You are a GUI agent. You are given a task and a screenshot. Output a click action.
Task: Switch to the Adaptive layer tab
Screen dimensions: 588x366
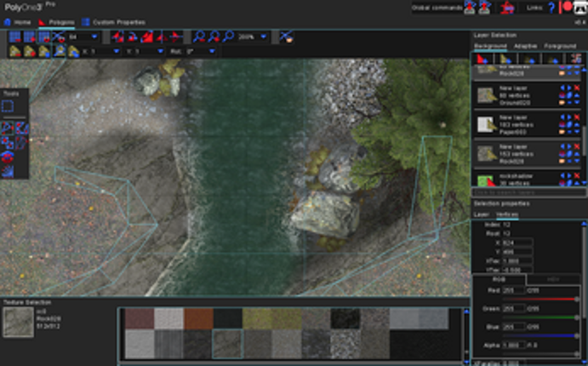click(x=526, y=45)
